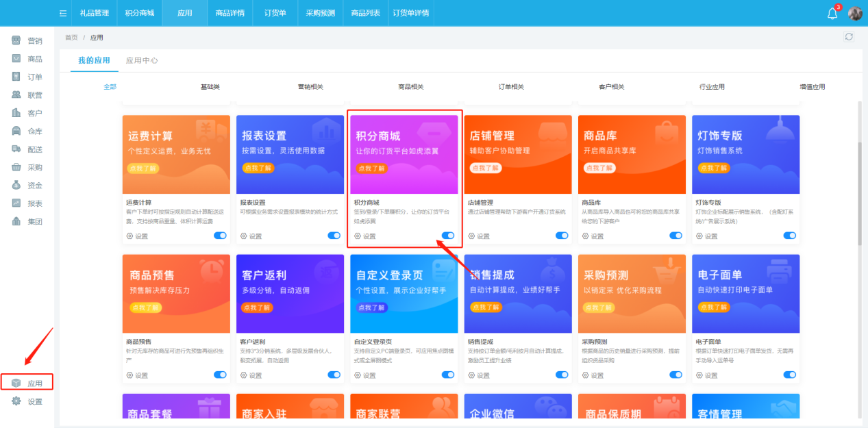Open the notification bell with red badge
Viewport: 868px width, 428px height.
click(x=831, y=13)
